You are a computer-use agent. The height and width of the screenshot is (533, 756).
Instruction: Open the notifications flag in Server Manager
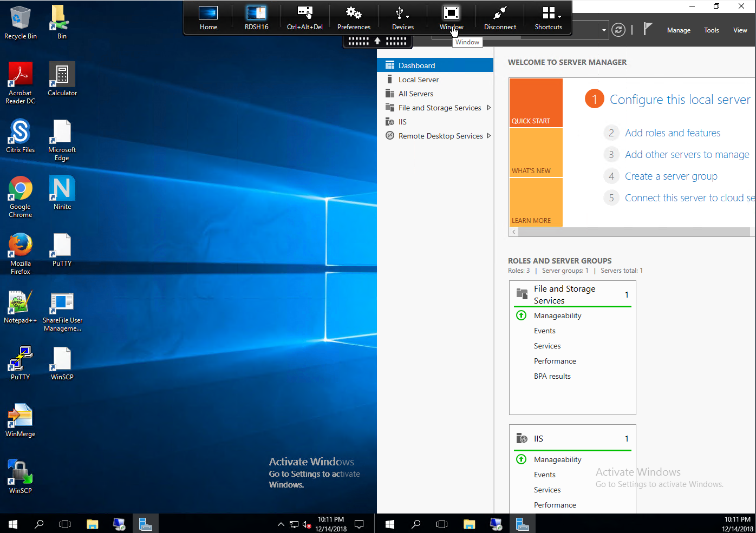pyautogui.click(x=647, y=29)
